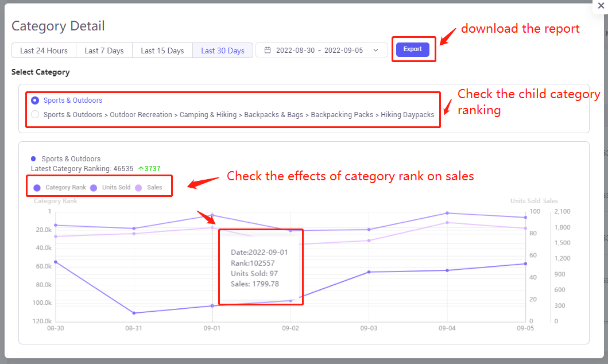Screen dimensions: 608x364
Task: Select the Sports & Outdoors radio option
Action: click(x=35, y=100)
